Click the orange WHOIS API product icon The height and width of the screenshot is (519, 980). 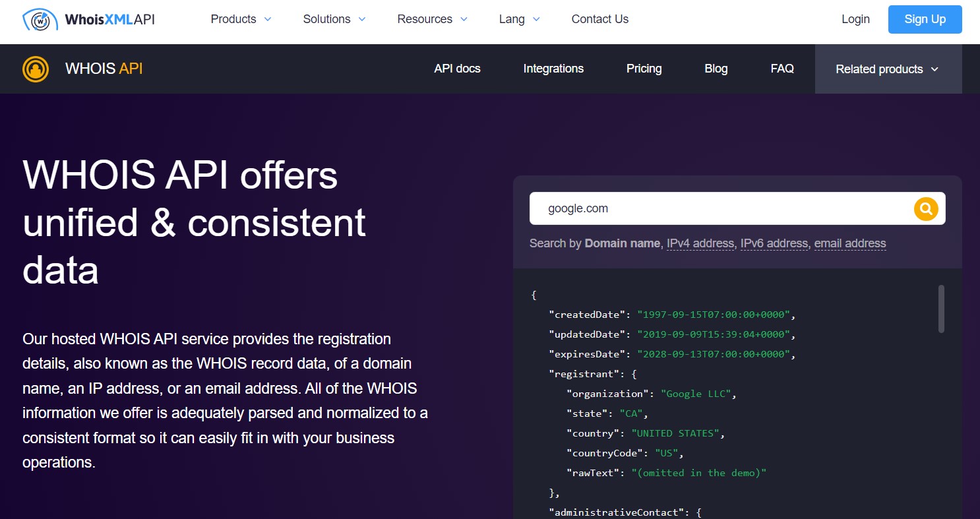(36, 69)
